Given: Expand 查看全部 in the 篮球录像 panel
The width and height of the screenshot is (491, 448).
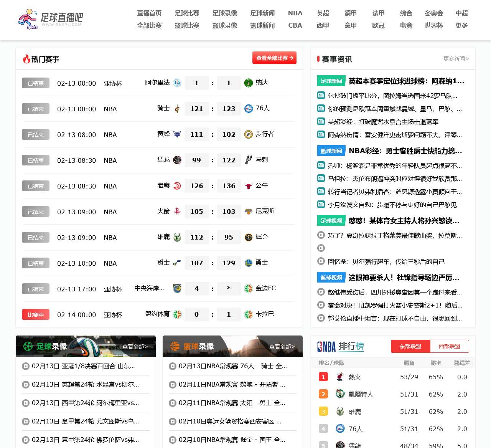Looking at the screenshot, I should coord(282,347).
